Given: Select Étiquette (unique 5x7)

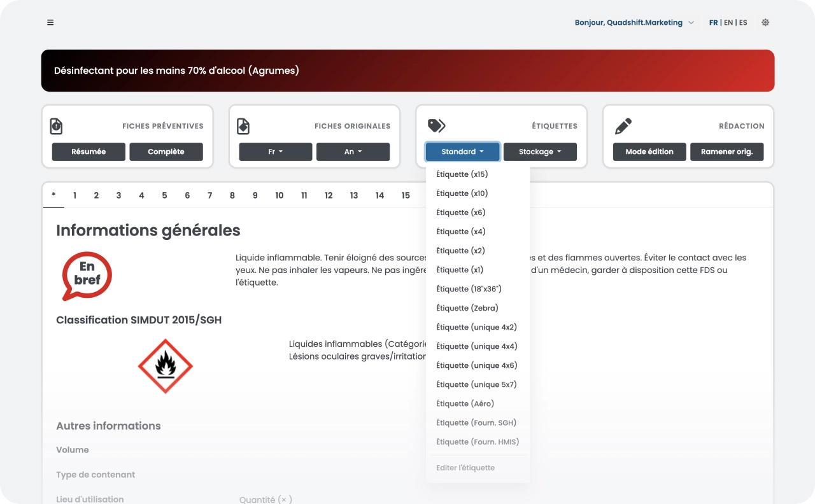Looking at the screenshot, I should tap(478, 384).
